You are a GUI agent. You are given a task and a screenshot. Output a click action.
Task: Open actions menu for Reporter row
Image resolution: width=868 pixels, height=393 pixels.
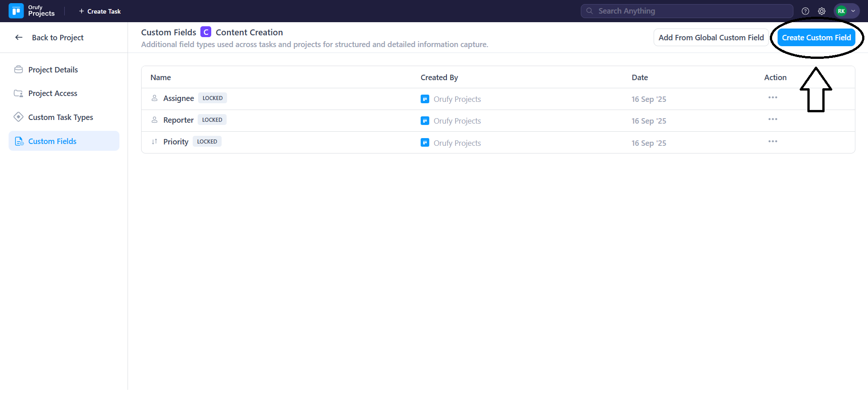pyautogui.click(x=773, y=120)
